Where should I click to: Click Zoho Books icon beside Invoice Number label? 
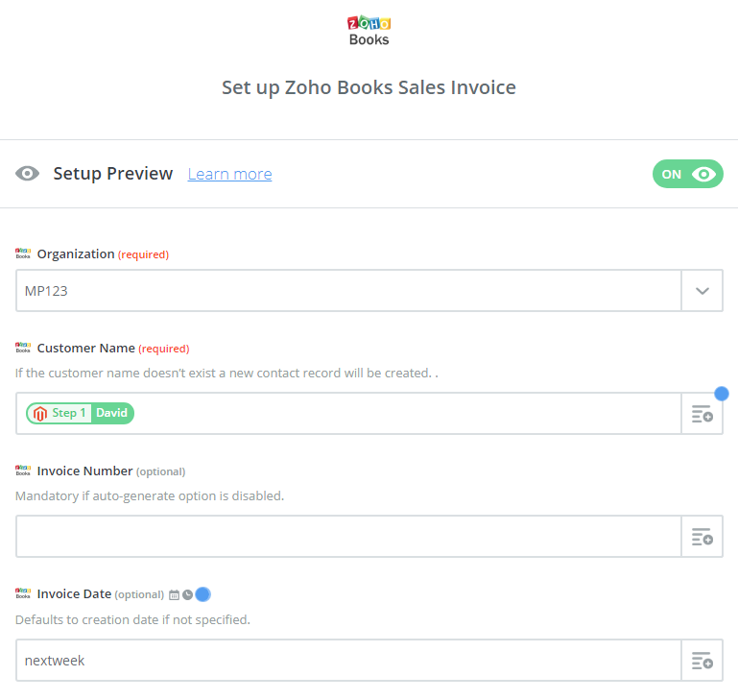point(23,471)
